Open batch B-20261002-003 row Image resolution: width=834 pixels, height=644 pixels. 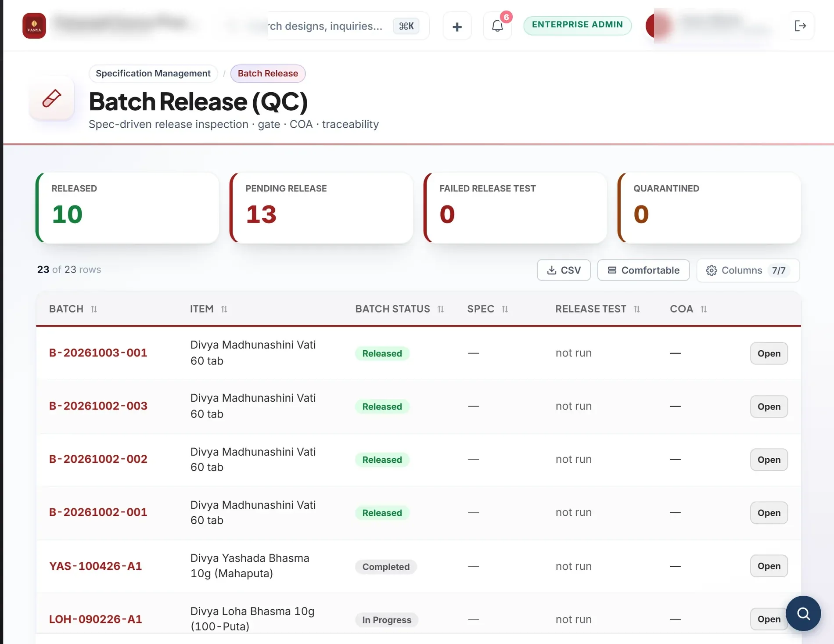pyautogui.click(x=769, y=407)
